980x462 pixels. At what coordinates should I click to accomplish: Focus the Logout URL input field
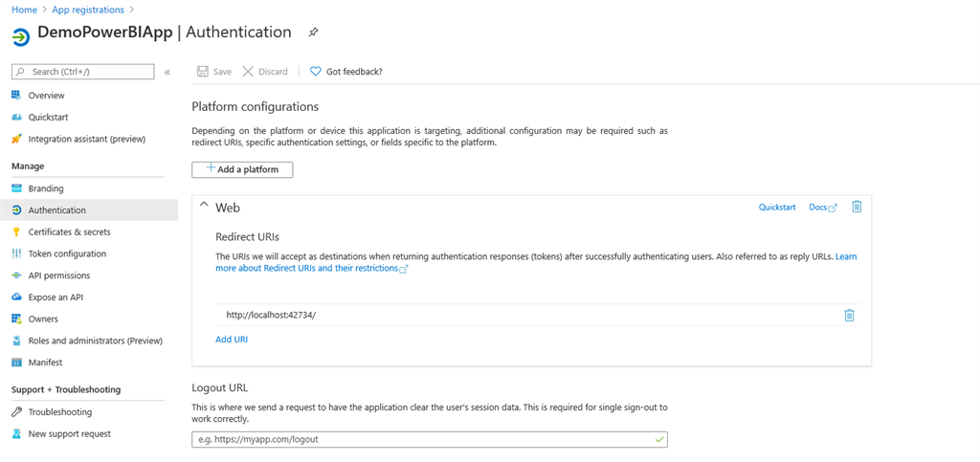click(x=421, y=440)
